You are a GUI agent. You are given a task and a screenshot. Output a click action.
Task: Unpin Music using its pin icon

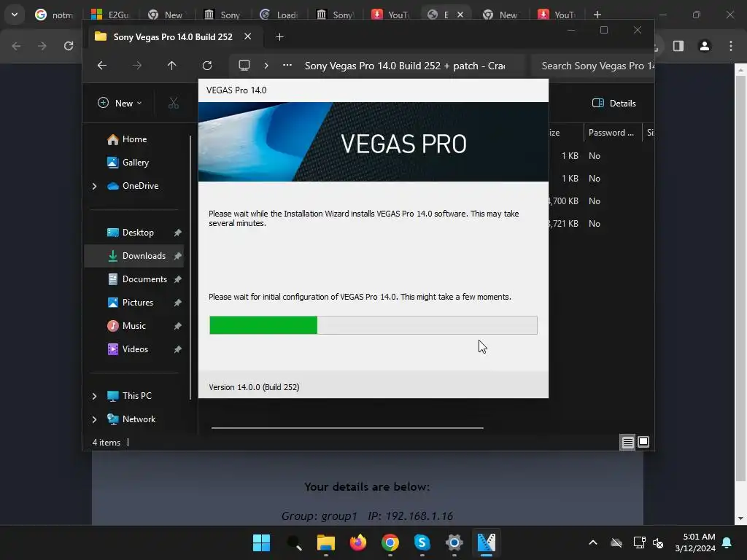coord(178,326)
